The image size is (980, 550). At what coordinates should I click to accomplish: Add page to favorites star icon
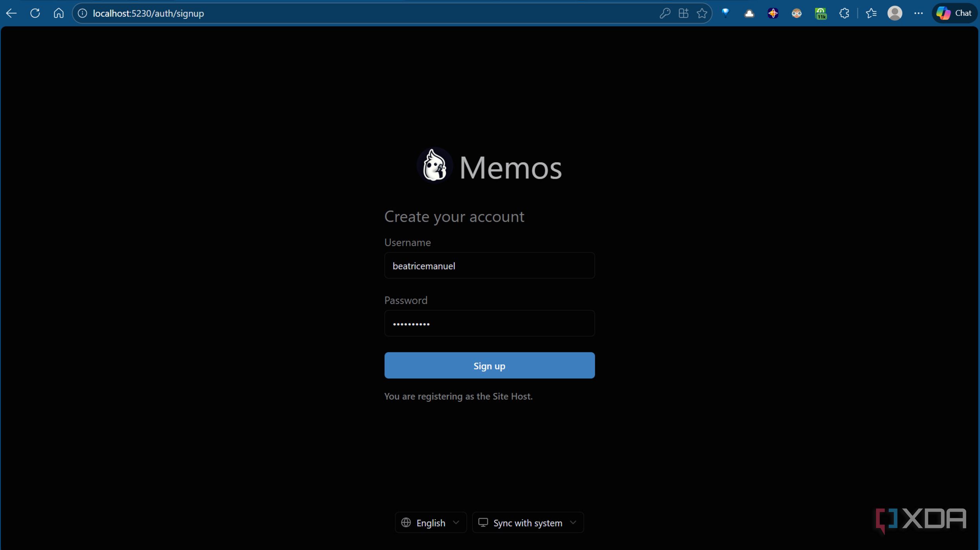click(x=702, y=13)
